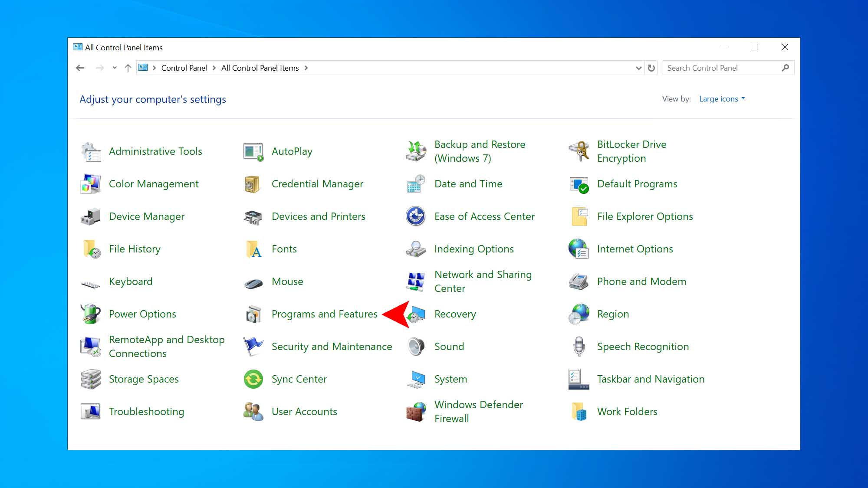The image size is (868, 488).
Task: Open the AutoPlay icon
Action: (253, 151)
